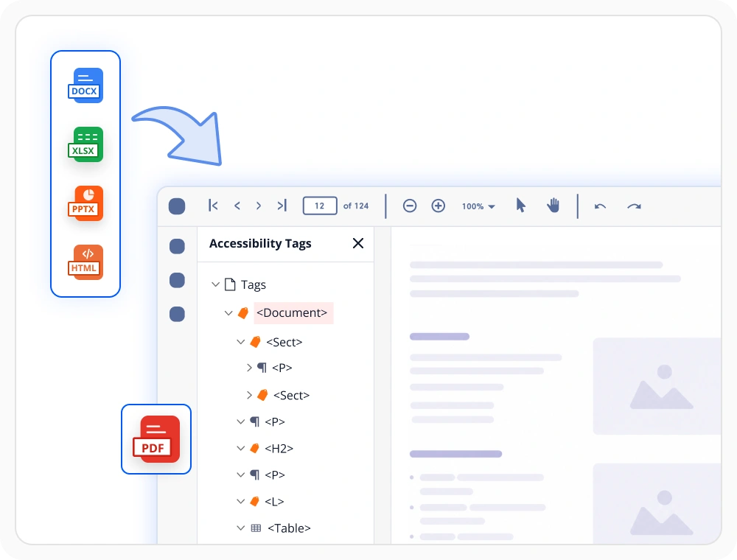737x560 pixels.
Task: Click the page number field showing 12
Action: (320, 206)
